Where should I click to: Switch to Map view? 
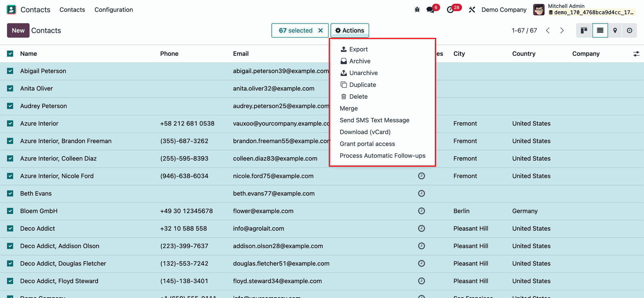pyautogui.click(x=615, y=31)
